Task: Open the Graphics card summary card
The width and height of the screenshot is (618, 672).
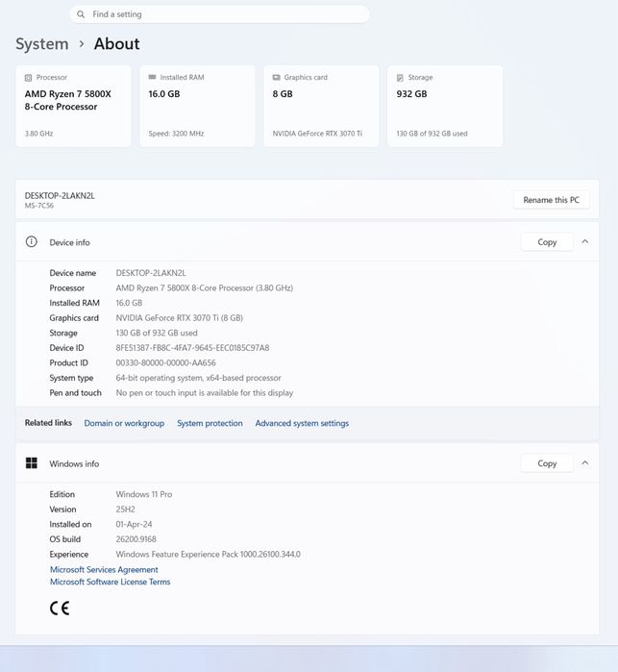Action: 321,106
